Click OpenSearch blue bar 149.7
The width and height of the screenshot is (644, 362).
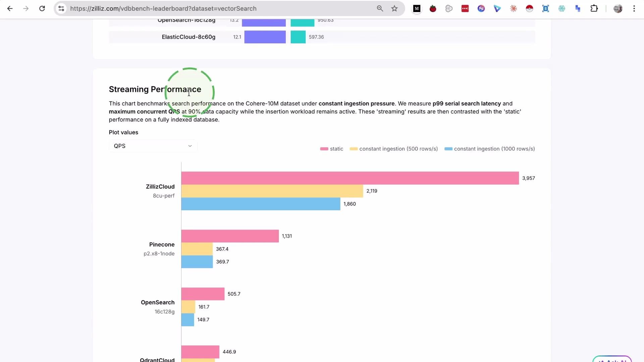point(187,320)
